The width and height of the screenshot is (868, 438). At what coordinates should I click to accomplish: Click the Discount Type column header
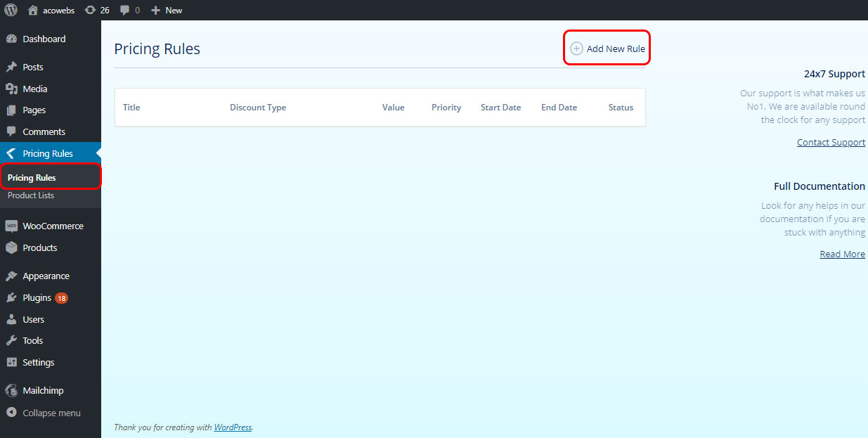[258, 108]
